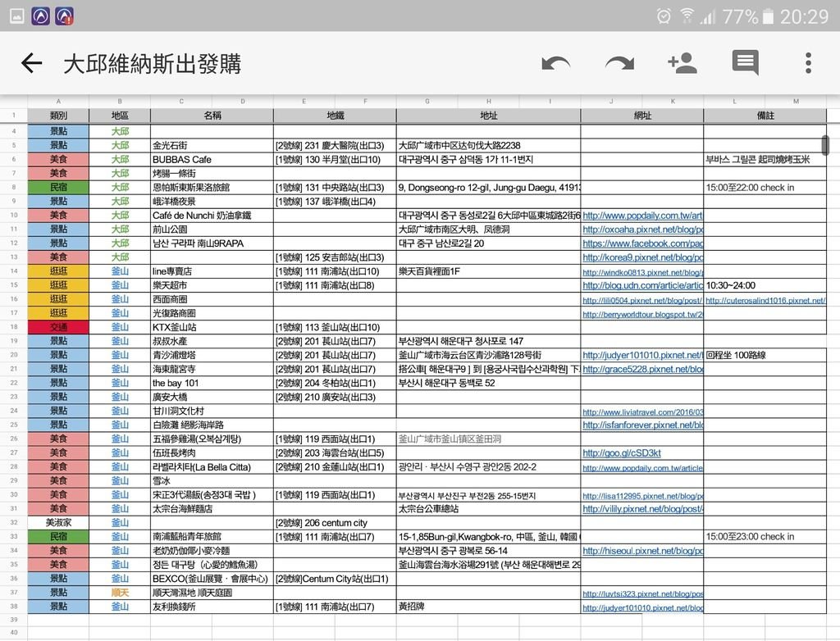Open the grace5228.pixnet.net link
The height and width of the screenshot is (641, 840).
click(643, 369)
